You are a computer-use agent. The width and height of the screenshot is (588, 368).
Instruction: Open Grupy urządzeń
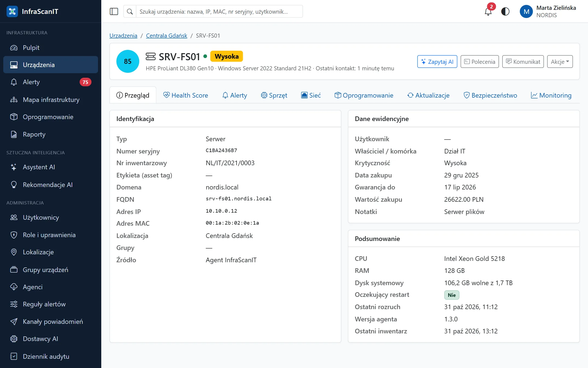(x=51, y=270)
